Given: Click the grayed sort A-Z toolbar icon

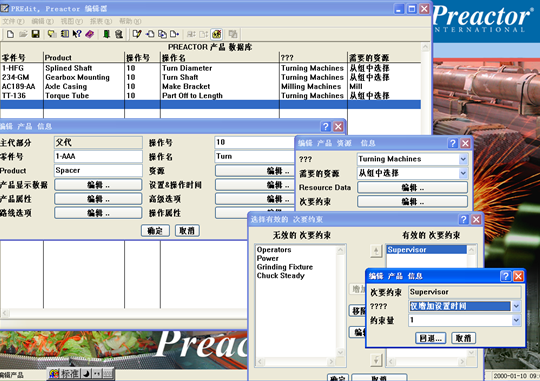Looking at the screenshot, I should [x=191, y=34].
